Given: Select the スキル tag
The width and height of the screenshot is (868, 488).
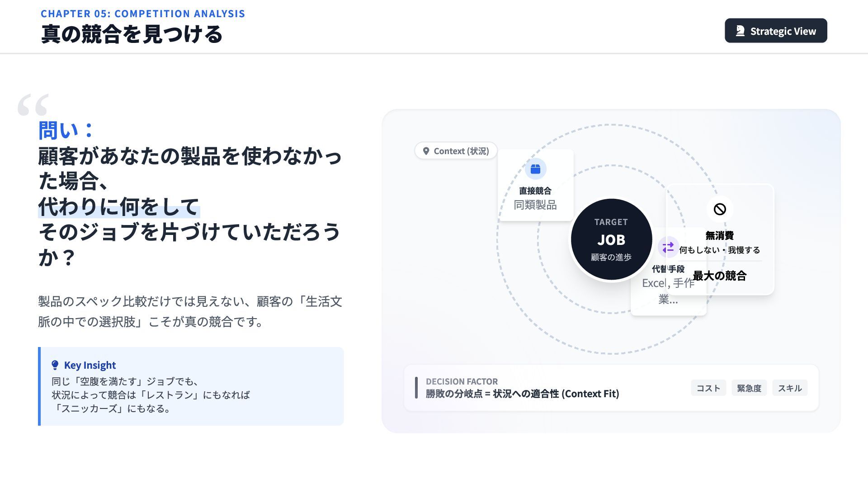Looking at the screenshot, I should pyautogui.click(x=789, y=388).
